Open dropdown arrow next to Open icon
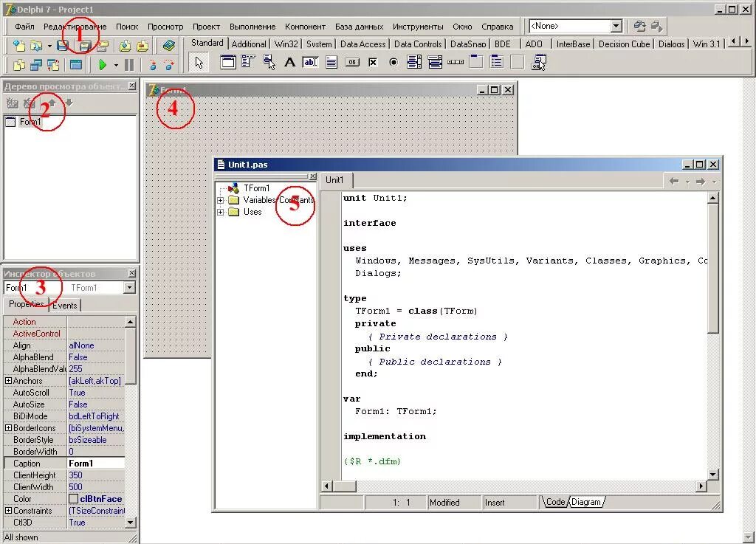 tap(49, 47)
